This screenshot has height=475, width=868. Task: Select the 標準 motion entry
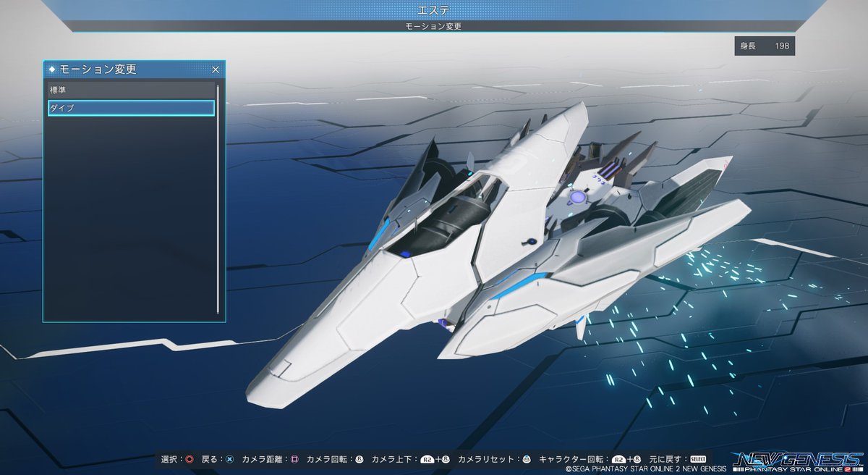pos(131,90)
